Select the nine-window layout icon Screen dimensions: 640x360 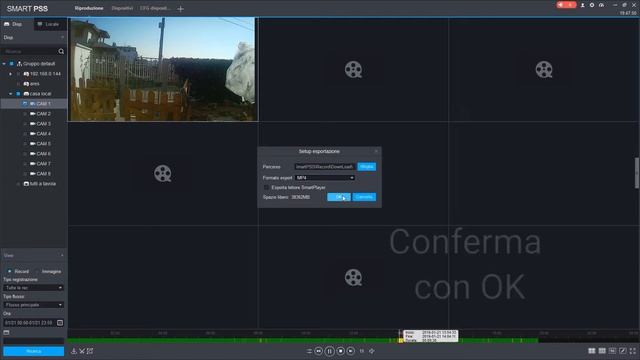[602, 351]
